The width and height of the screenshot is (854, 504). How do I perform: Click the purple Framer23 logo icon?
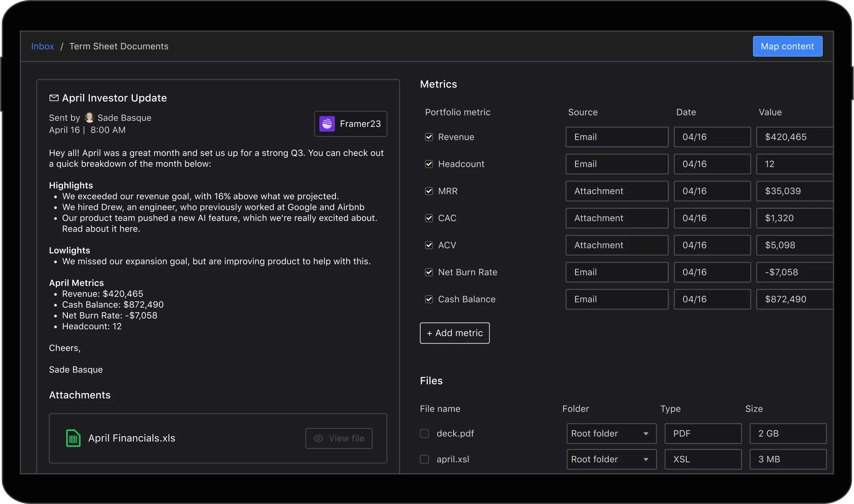[x=327, y=124]
